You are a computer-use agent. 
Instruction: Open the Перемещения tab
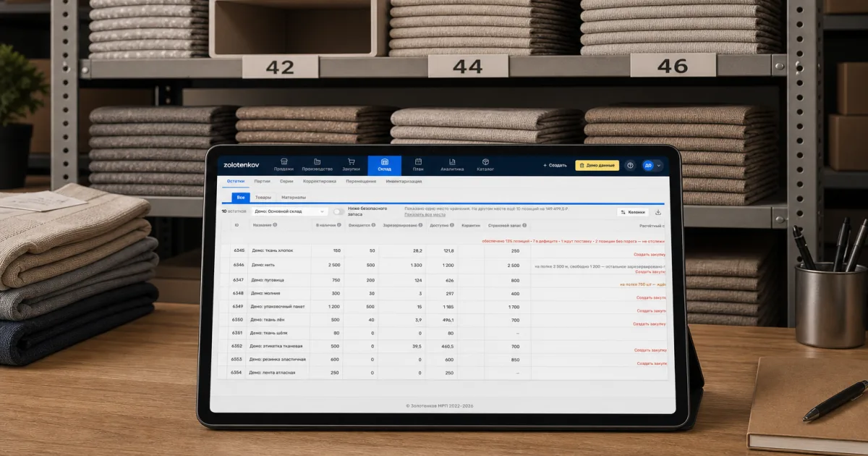point(361,181)
